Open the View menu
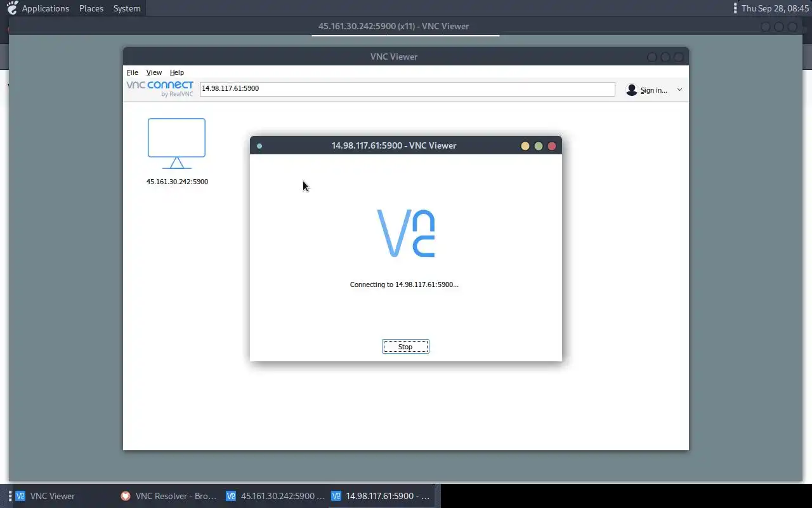This screenshot has height=508, width=812. (x=154, y=72)
